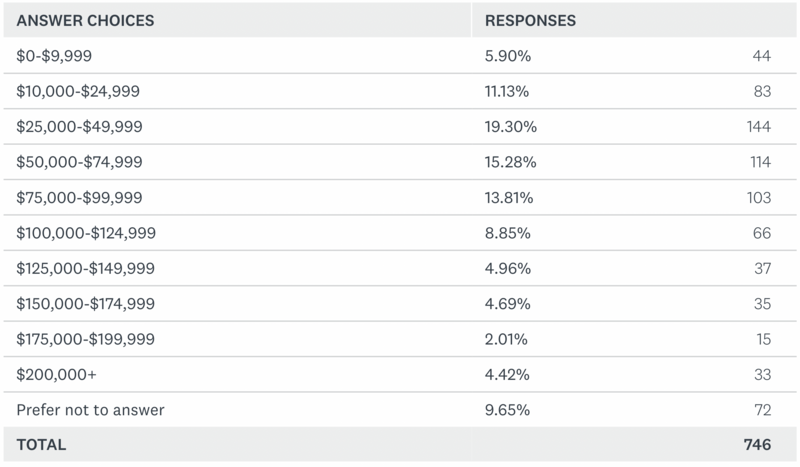Click the TOTAL row label
This screenshot has width=800, height=467.
[41, 446]
